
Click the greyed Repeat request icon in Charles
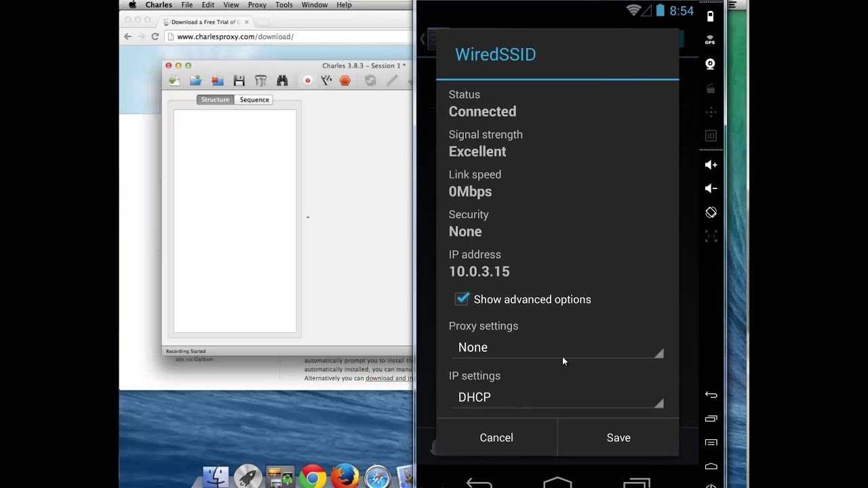370,81
